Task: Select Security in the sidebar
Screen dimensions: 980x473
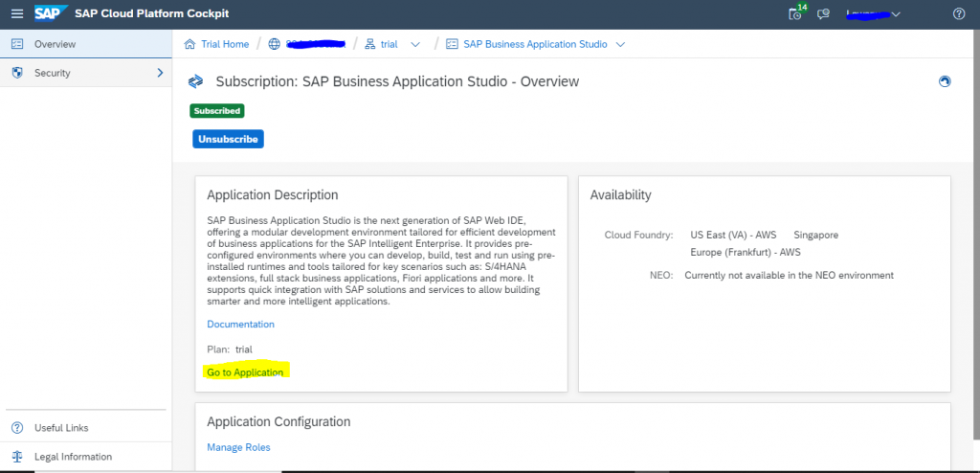Action: (85, 73)
